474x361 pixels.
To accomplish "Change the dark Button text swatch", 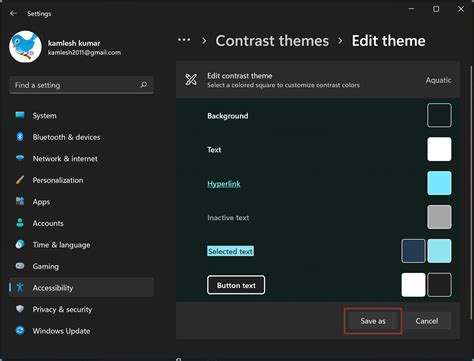I will pos(439,285).
